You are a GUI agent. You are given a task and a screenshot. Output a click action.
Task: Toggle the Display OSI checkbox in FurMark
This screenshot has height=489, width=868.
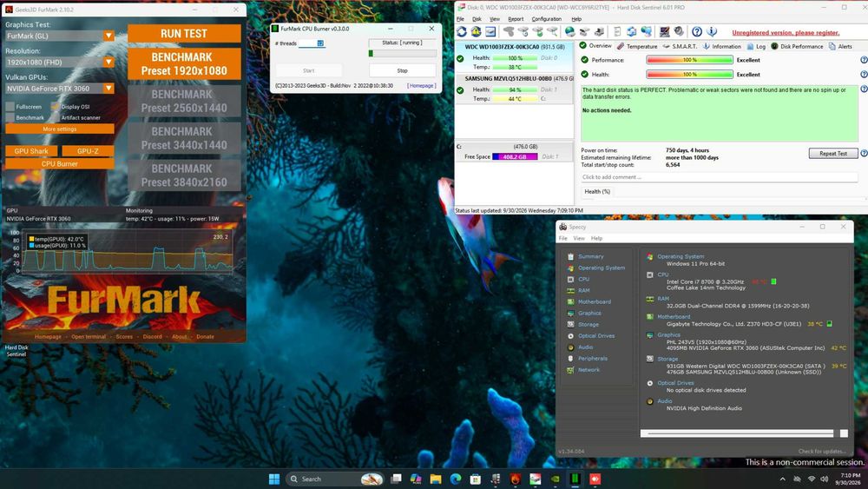(55, 106)
